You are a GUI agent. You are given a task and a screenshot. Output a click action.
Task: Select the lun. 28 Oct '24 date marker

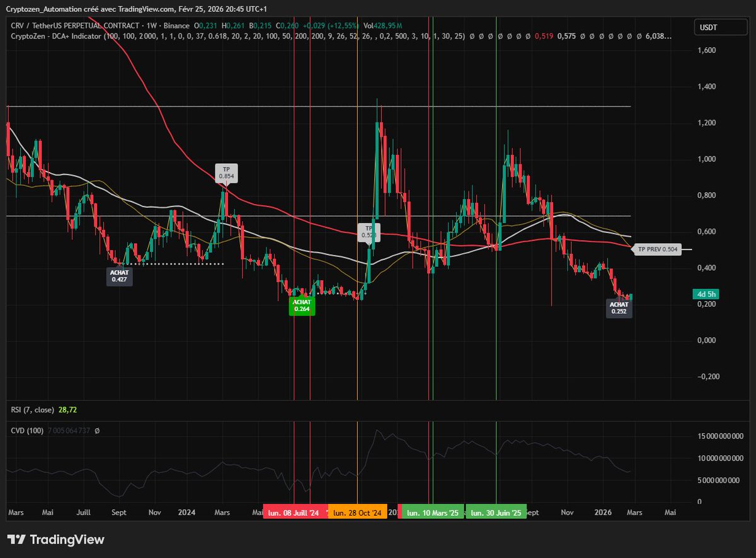(358, 513)
